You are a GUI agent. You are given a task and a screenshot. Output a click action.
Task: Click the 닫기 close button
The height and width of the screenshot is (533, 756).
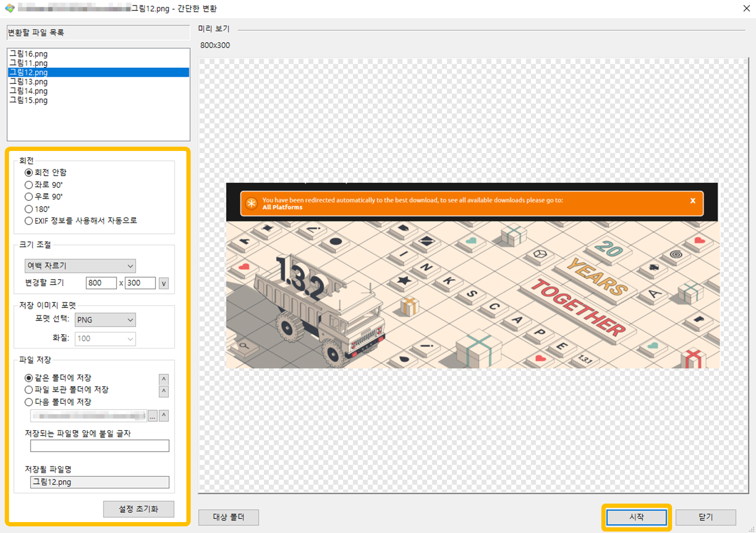tap(706, 517)
